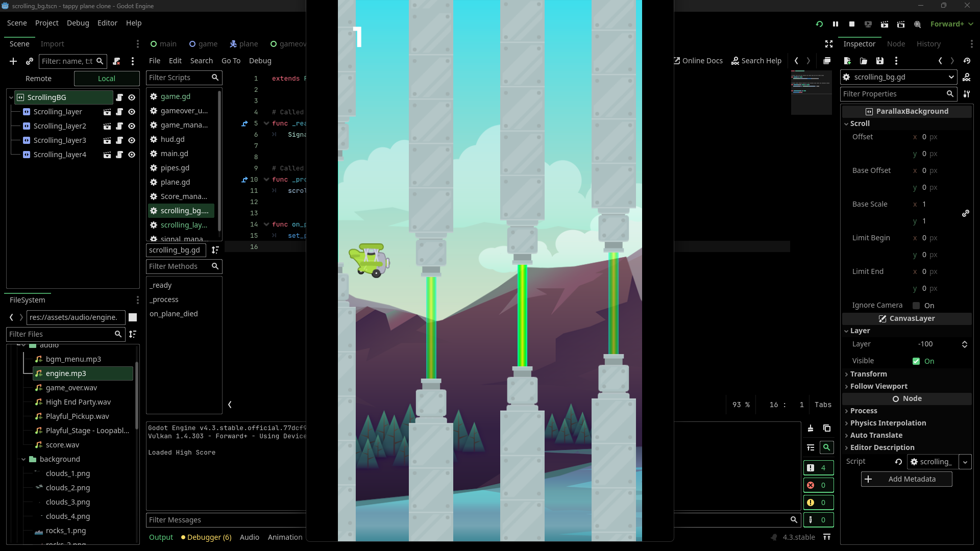Click the Filter Properties input field
The height and width of the screenshot is (551, 980).
point(893,94)
